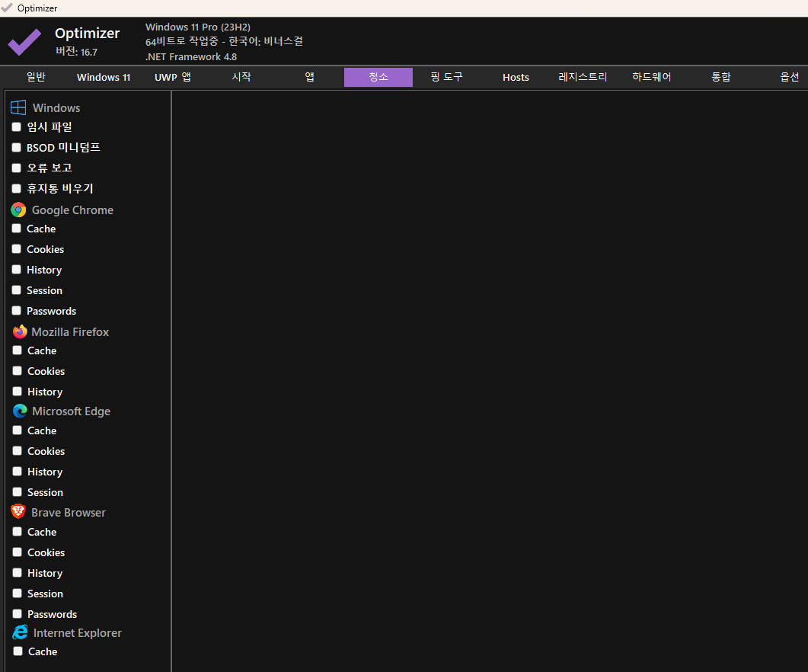Viewport: 808px width, 672px height.
Task: Click the Windows section heading text
Action: [x=56, y=108]
